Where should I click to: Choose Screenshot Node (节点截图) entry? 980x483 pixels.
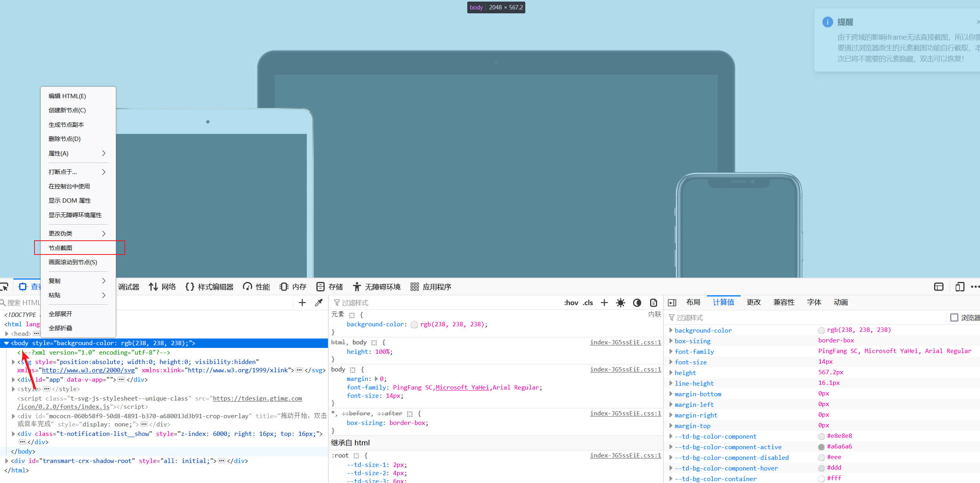tap(78, 248)
